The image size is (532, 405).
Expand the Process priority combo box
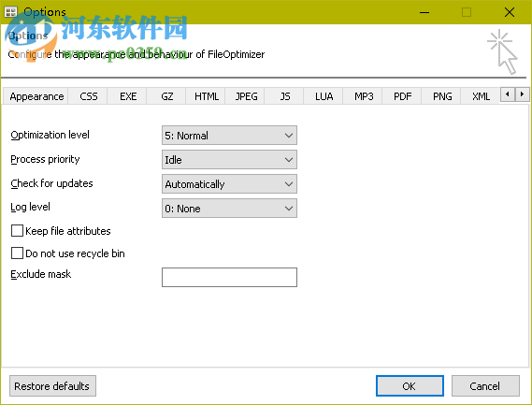(229, 160)
